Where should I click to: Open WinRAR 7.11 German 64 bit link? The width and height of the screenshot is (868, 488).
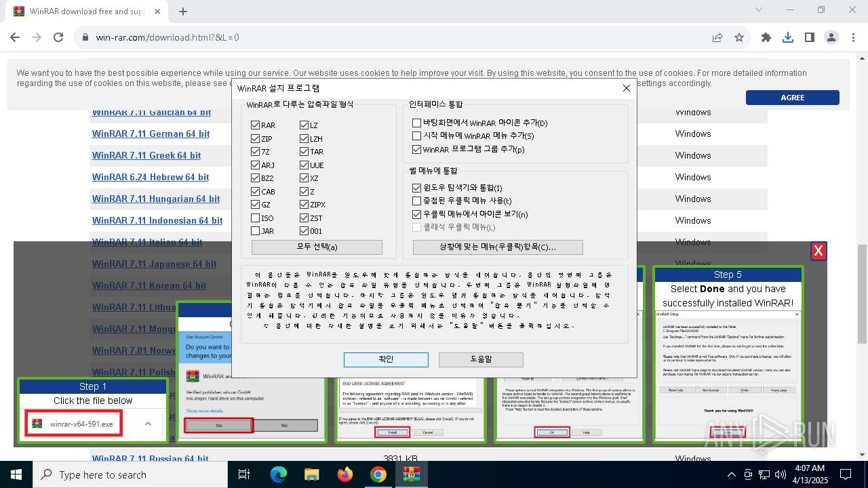[151, 134]
